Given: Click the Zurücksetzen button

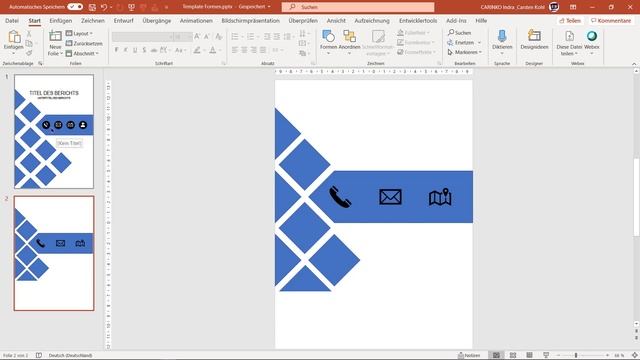Looking at the screenshot, I should coord(84,43).
